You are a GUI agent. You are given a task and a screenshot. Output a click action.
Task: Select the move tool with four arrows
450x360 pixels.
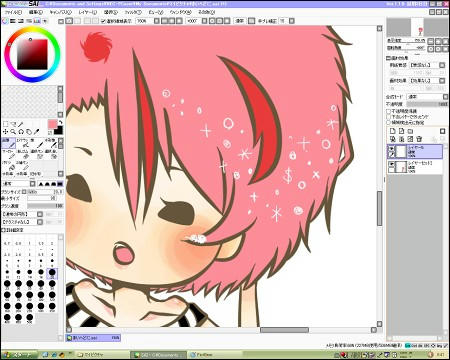tap(5, 132)
